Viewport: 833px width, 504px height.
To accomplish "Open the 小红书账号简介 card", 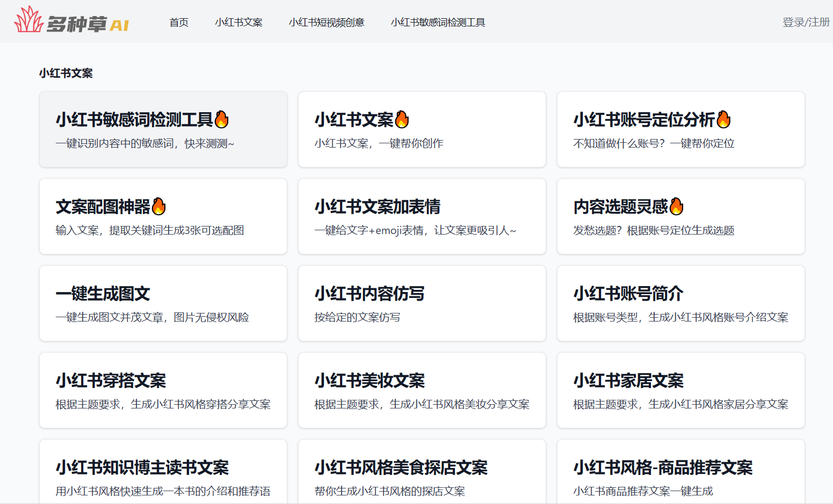I will [x=680, y=303].
